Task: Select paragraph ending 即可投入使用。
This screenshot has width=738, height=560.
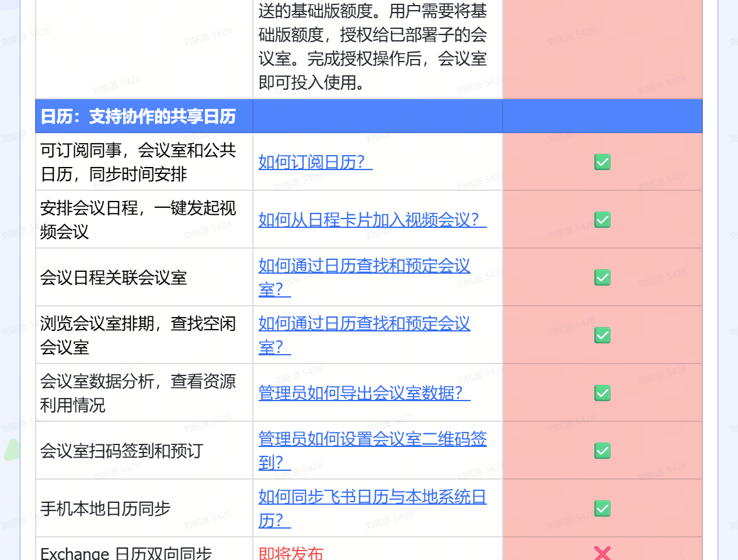Action: (x=372, y=46)
